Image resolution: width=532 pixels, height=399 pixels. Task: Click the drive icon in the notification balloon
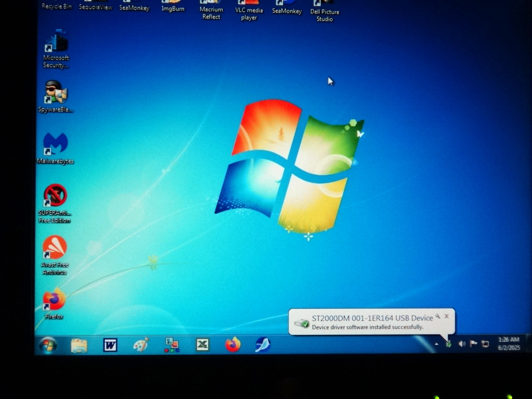[x=302, y=323]
